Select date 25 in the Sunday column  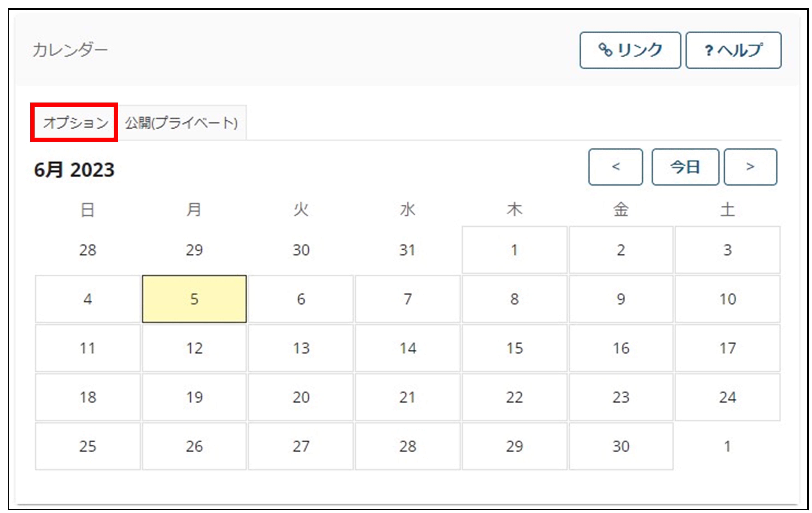click(x=88, y=446)
